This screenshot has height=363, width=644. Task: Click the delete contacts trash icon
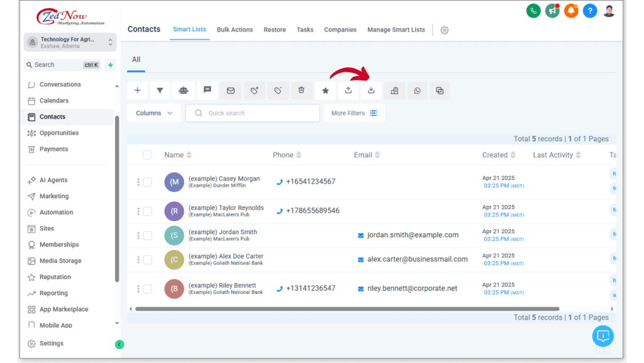pyautogui.click(x=301, y=91)
